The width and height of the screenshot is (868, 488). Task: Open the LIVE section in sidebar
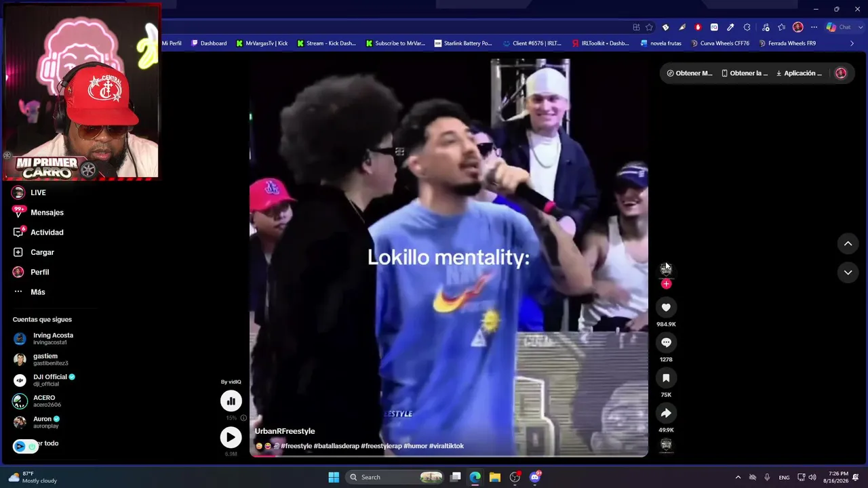point(30,192)
